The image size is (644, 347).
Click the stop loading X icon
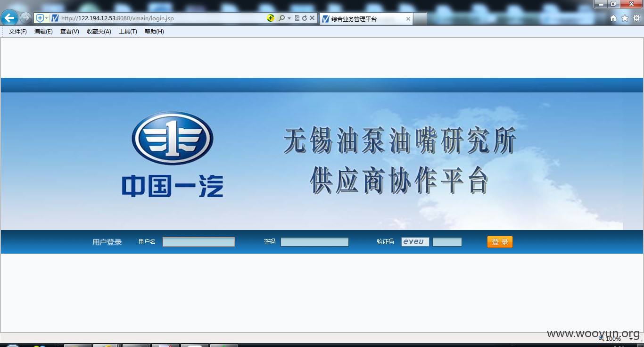pyautogui.click(x=312, y=18)
